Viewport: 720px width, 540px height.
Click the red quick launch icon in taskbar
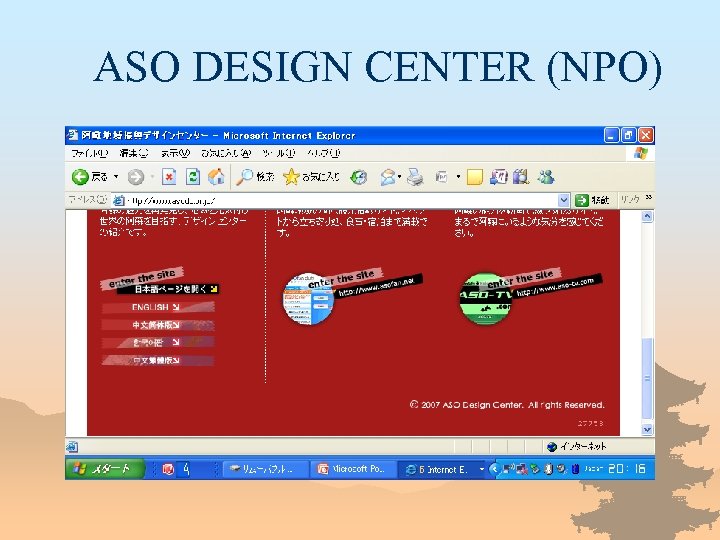[168, 469]
